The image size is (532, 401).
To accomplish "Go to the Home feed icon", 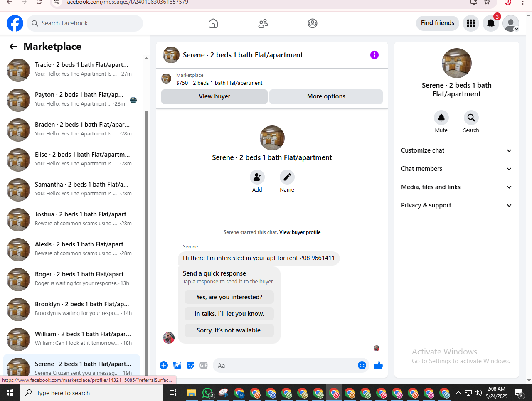I will (213, 23).
